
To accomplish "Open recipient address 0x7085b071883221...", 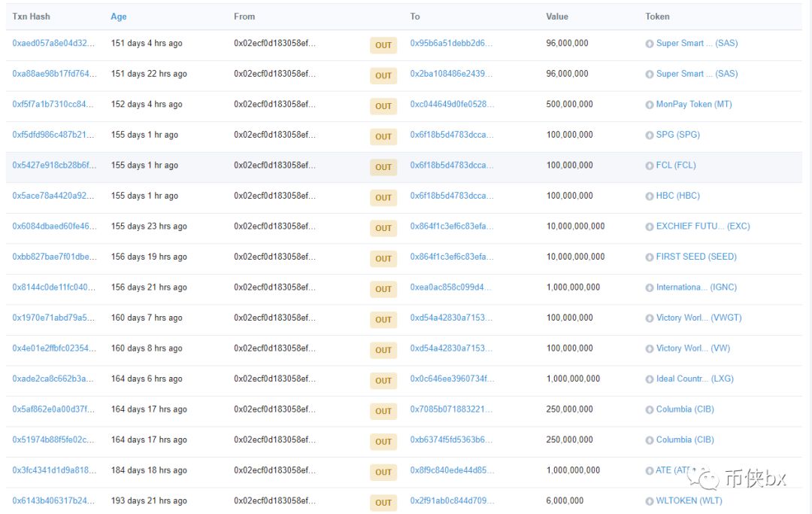I will [x=451, y=410].
